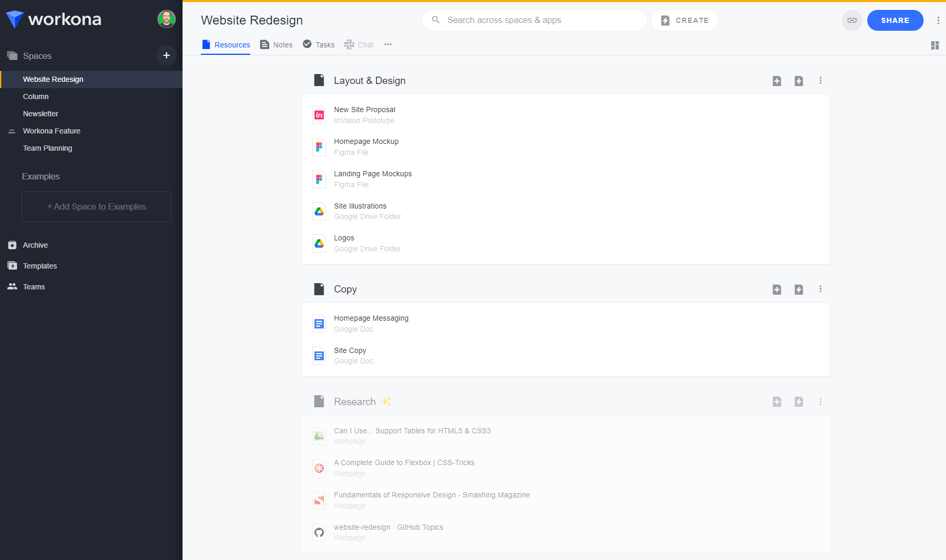Open the Layout & Design section three-dot menu
This screenshot has height=560, width=946.
pyautogui.click(x=820, y=81)
